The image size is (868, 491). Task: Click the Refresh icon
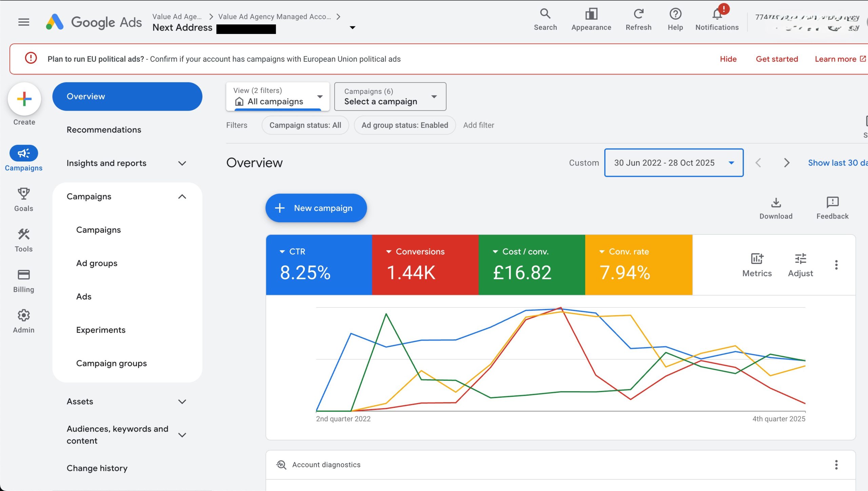pos(638,14)
